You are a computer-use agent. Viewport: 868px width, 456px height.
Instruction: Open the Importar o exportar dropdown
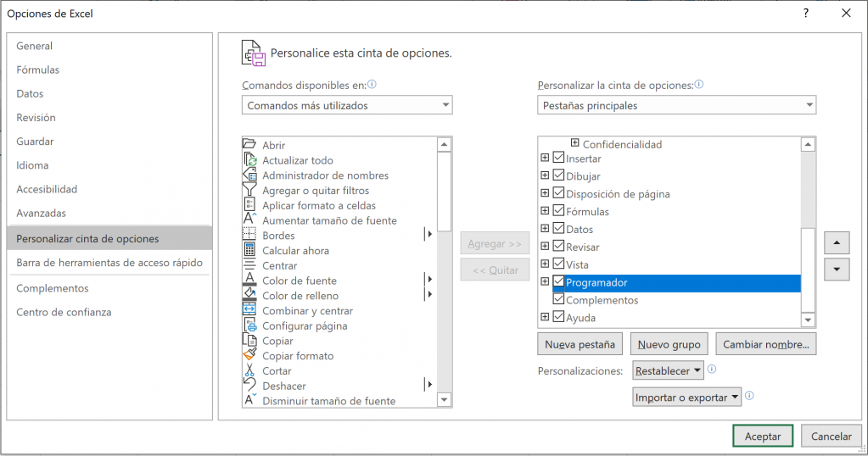687,397
